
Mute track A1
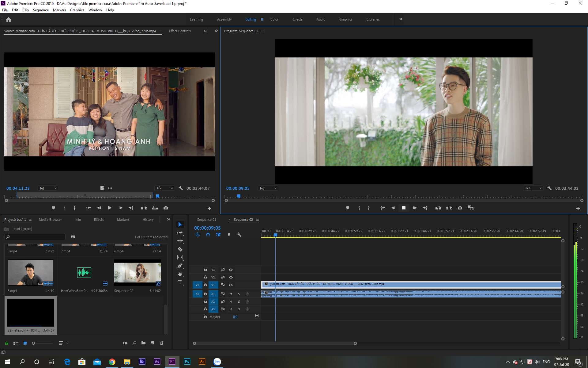coord(231,294)
